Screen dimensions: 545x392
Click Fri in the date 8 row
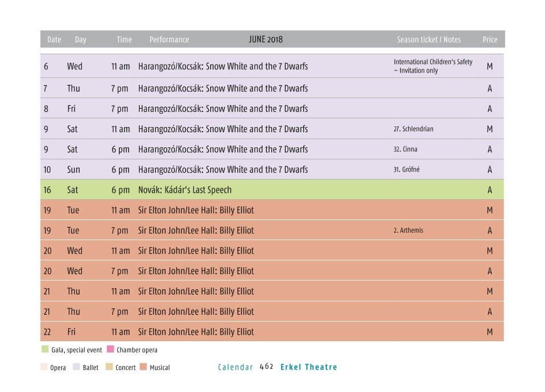click(71, 109)
